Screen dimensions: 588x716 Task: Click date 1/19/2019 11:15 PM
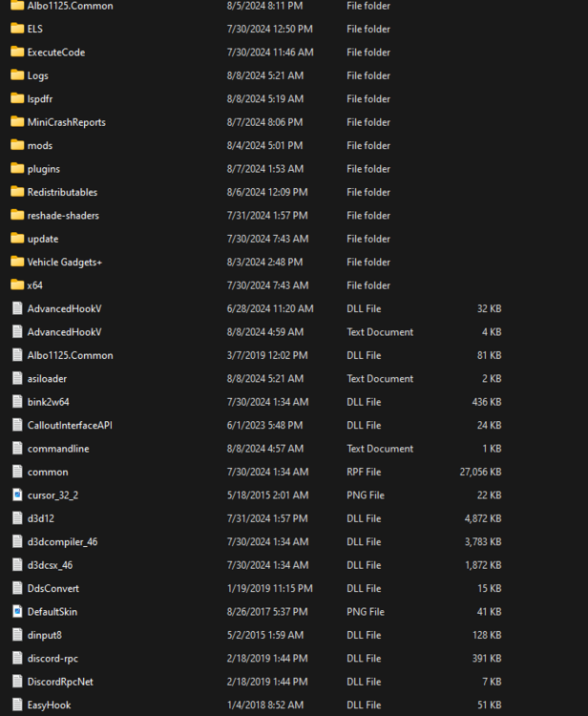pos(269,589)
